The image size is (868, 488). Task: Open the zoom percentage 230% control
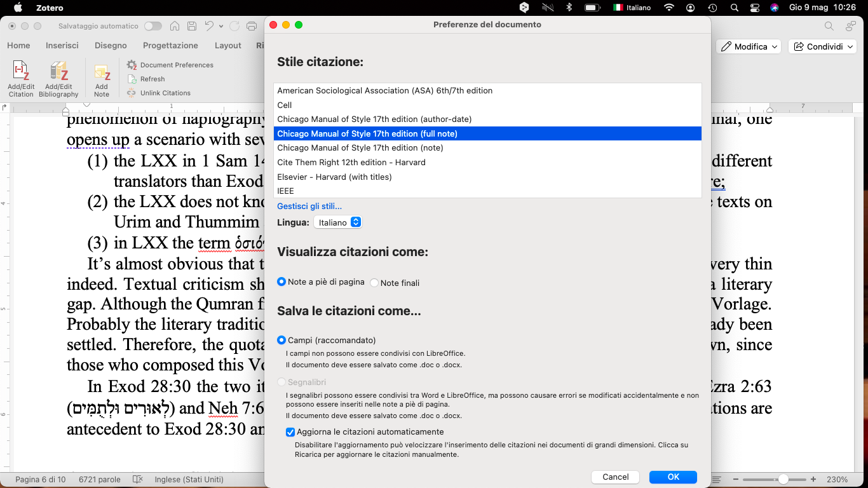pyautogui.click(x=836, y=479)
